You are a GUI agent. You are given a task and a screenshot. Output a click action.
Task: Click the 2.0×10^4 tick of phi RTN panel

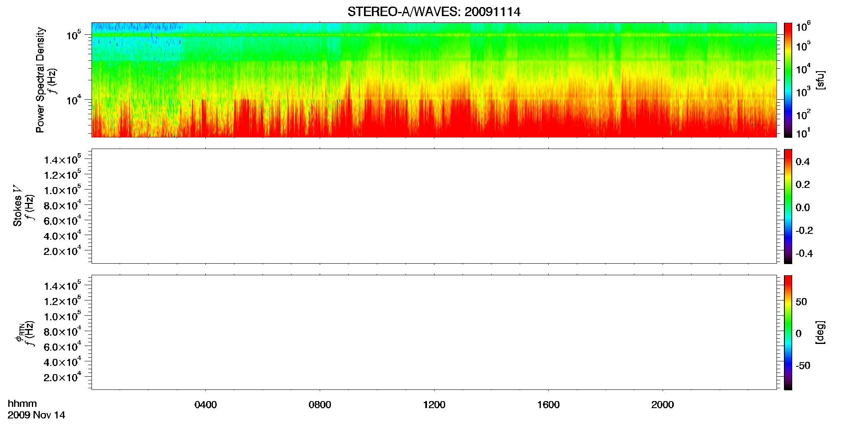click(x=63, y=376)
